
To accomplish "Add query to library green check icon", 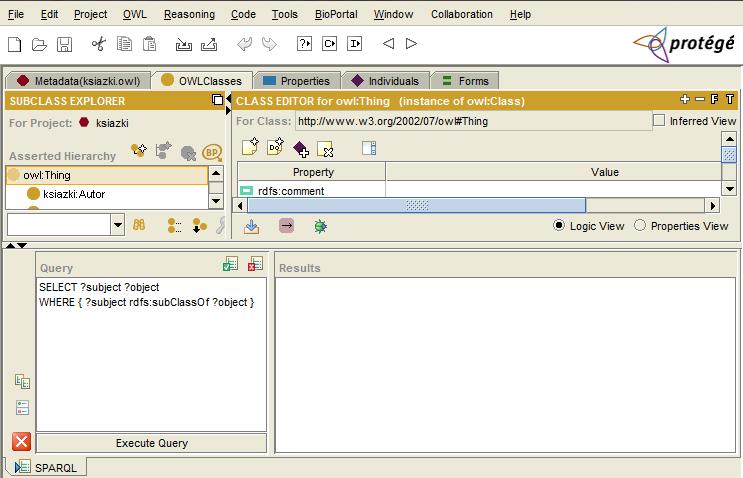I will 230,264.
